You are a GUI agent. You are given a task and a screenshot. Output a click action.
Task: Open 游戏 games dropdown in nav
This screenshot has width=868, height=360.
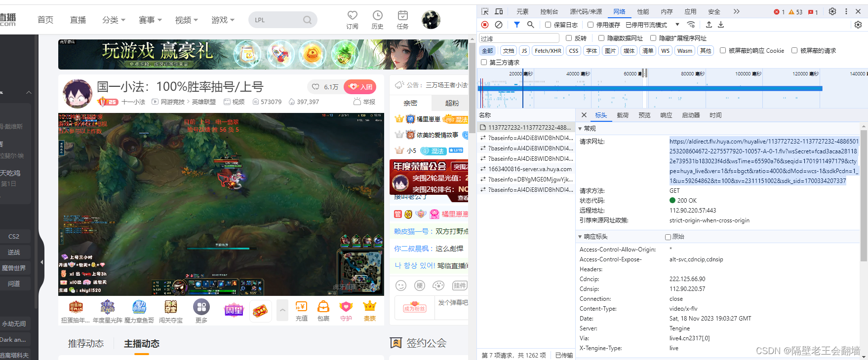[223, 20]
